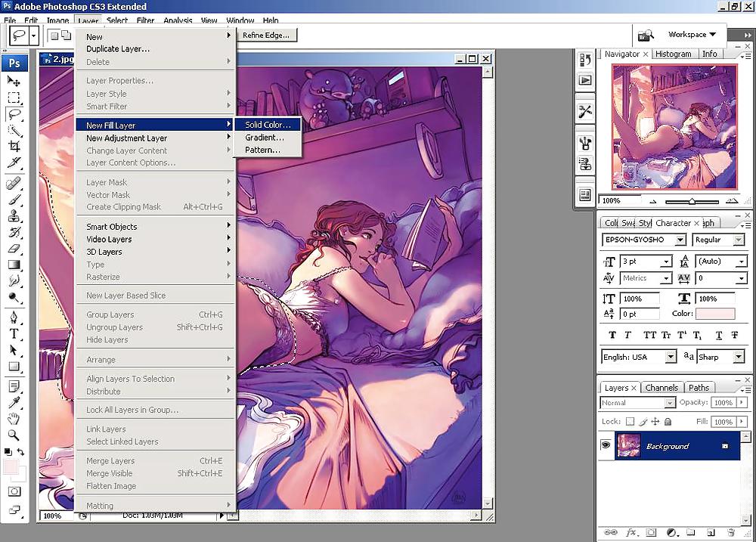Click the Navigator zoom slider handle
Screen dimensions: 756x542
(692, 201)
